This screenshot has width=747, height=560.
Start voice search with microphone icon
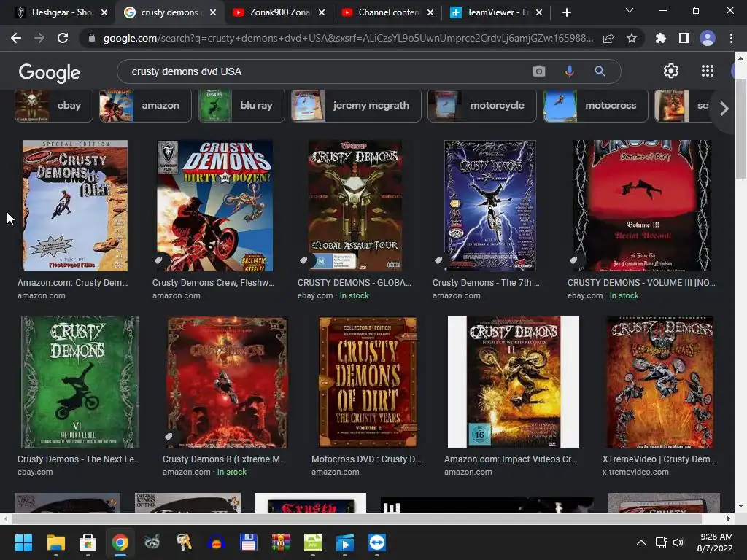point(569,71)
